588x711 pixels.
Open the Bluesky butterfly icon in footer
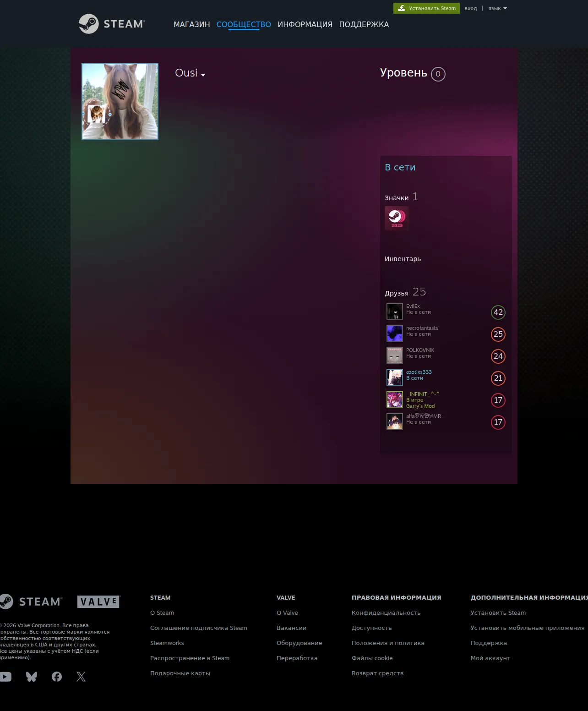click(32, 677)
